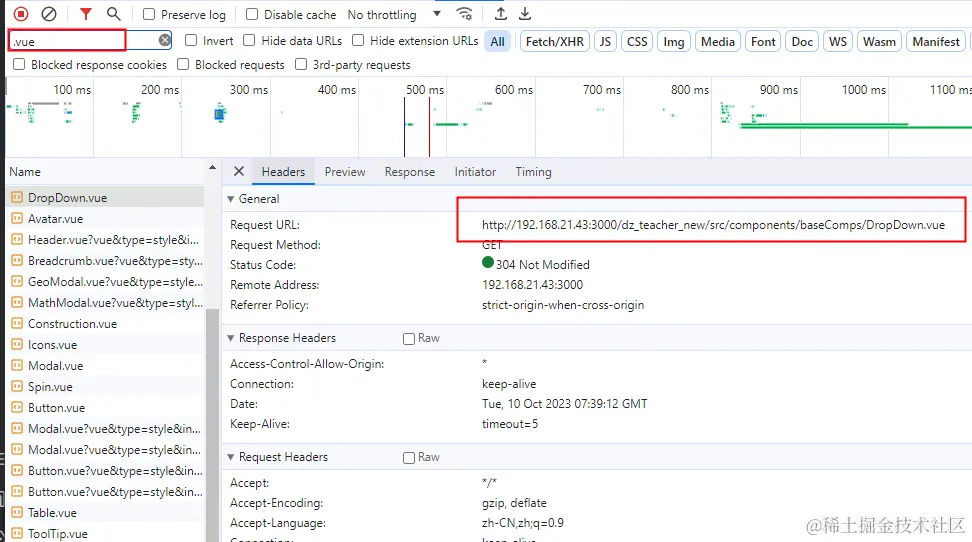Open MathModal.vue style request
The height and width of the screenshot is (542, 972).
[105, 303]
